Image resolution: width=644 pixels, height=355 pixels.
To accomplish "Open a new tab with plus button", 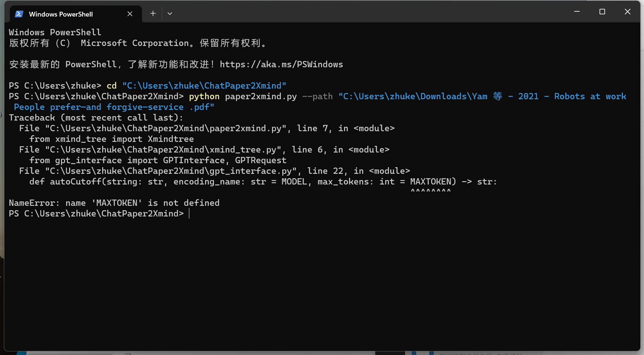I will (x=153, y=14).
